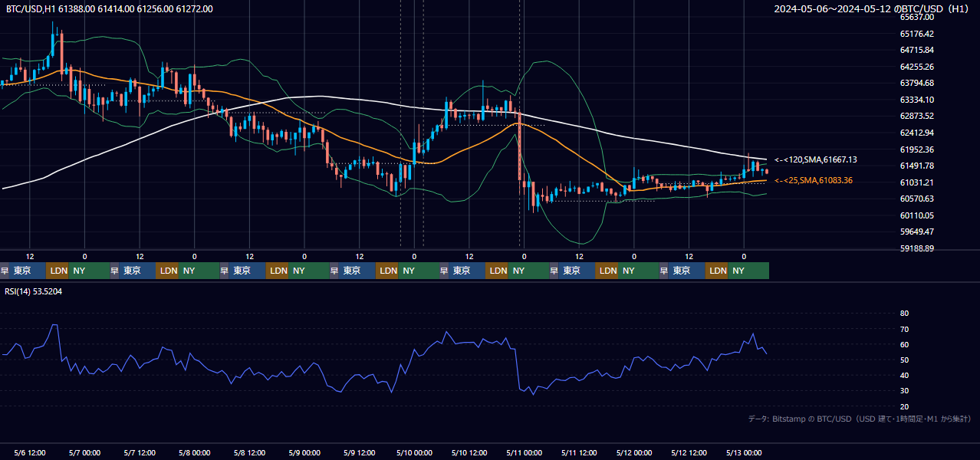Click the 5/11 12:00 date label
Screen dimensions: 980x460
(x=579, y=452)
